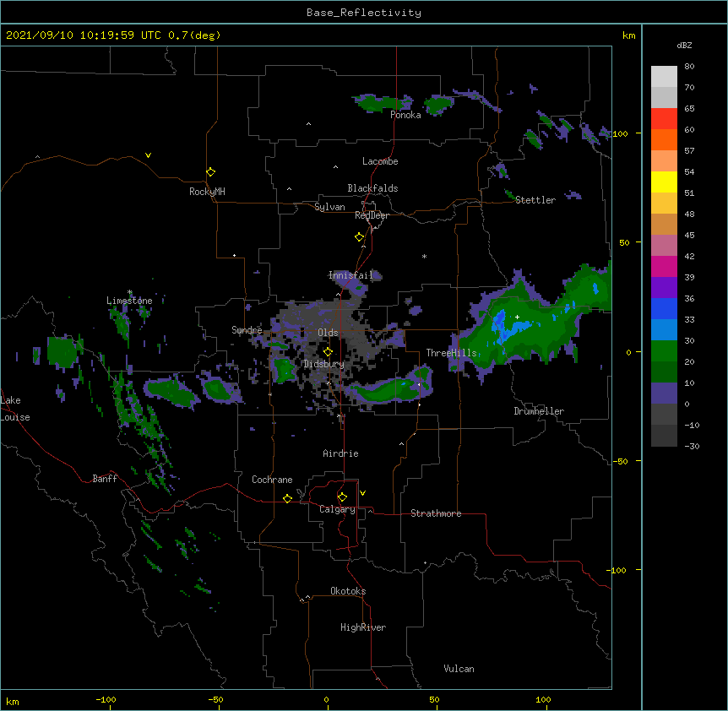
Task: Click yellow station marker south of RedDeer
Action: [x=360, y=236]
